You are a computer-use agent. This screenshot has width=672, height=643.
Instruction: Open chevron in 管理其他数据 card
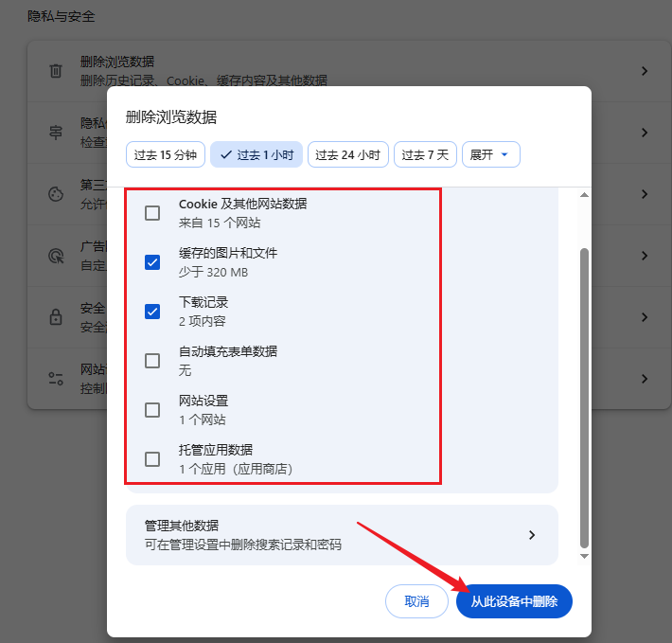tap(532, 535)
